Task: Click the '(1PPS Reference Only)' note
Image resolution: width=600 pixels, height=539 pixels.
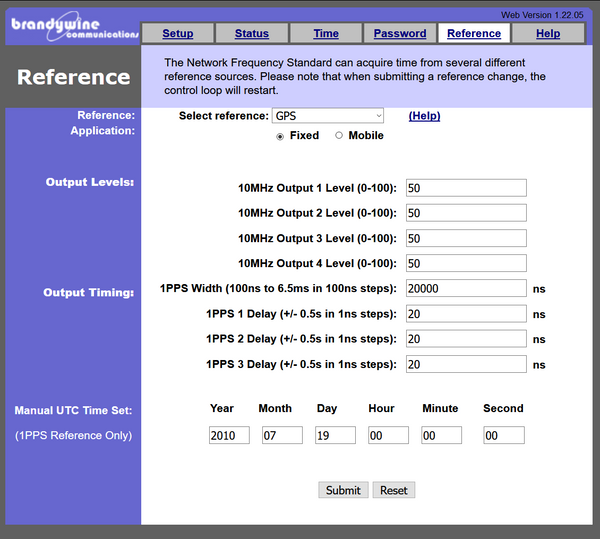Action: coord(73,435)
